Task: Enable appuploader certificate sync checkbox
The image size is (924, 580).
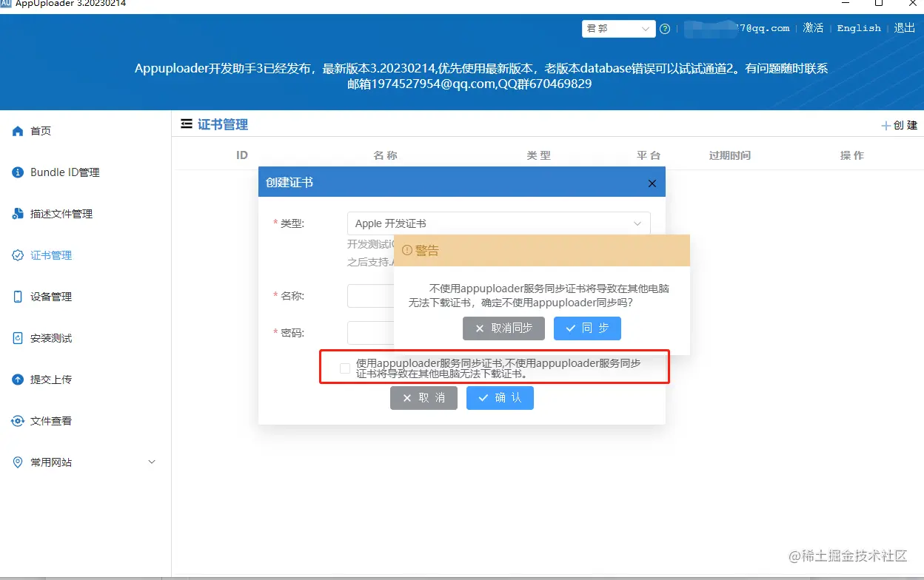Action: point(344,368)
